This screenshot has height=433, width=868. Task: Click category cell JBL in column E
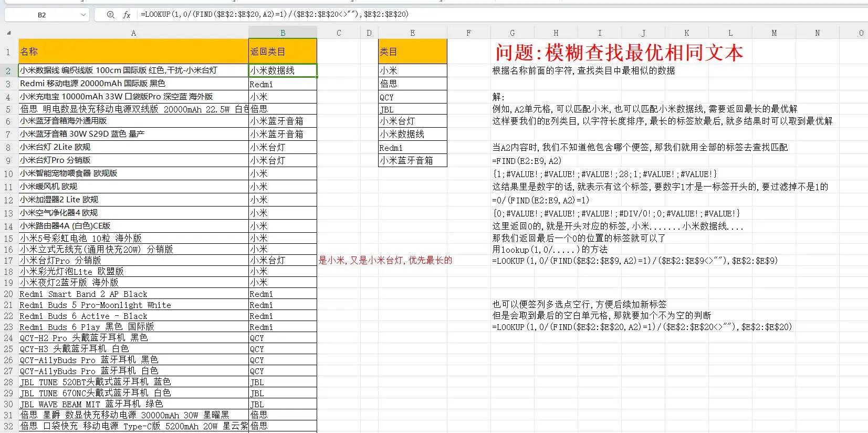tap(412, 109)
